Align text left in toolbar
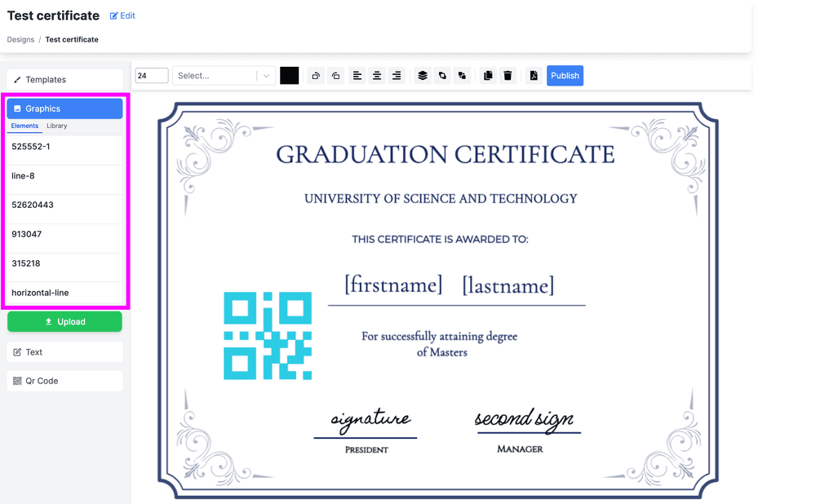The image size is (816, 504). pyautogui.click(x=357, y=76)
